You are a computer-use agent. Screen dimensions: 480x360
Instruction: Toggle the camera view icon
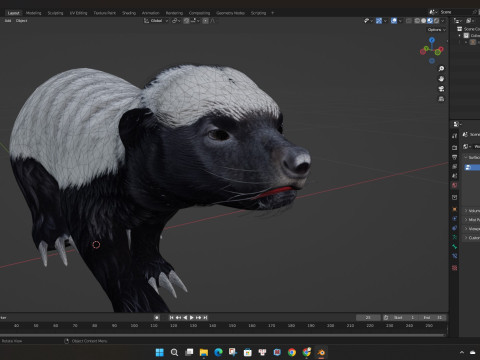point(441,89)
